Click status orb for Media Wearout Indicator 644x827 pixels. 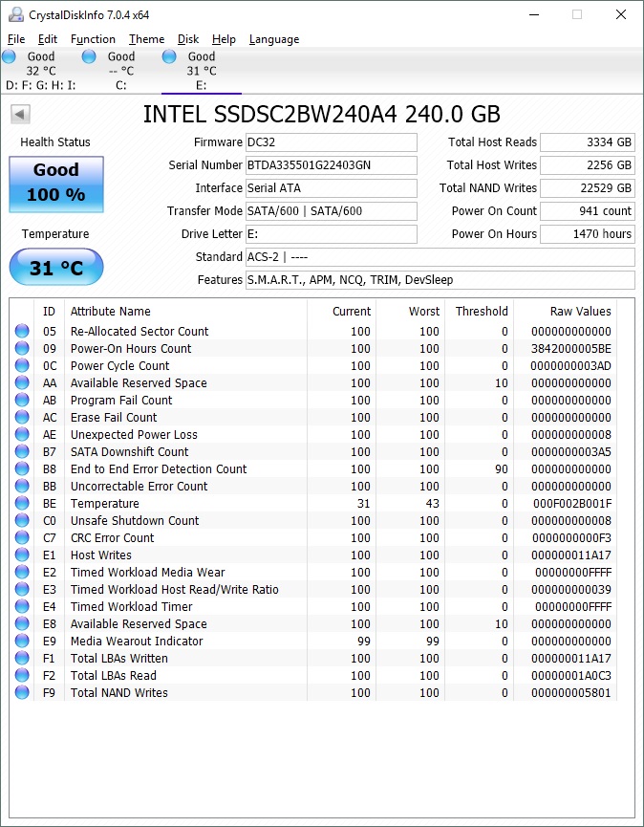tap(22, 642)
